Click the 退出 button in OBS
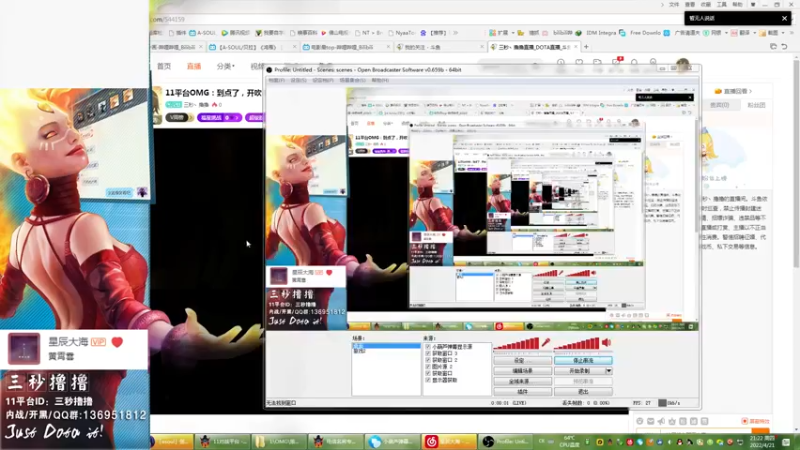 tap(583, 391)
